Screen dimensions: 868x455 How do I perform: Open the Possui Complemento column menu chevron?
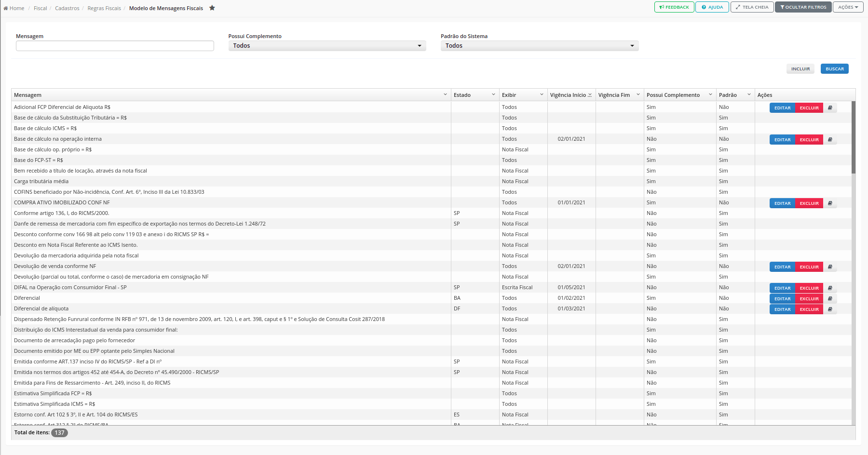[x=710, y=94]
